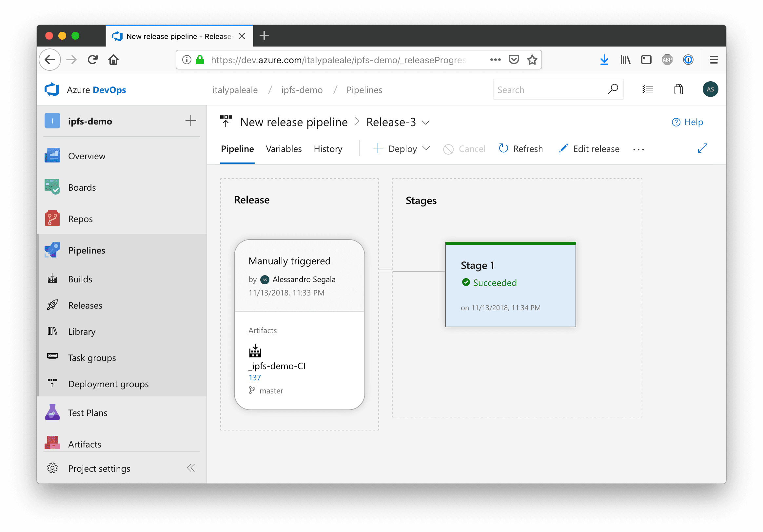Switch to the History tab

pos(328,149)
